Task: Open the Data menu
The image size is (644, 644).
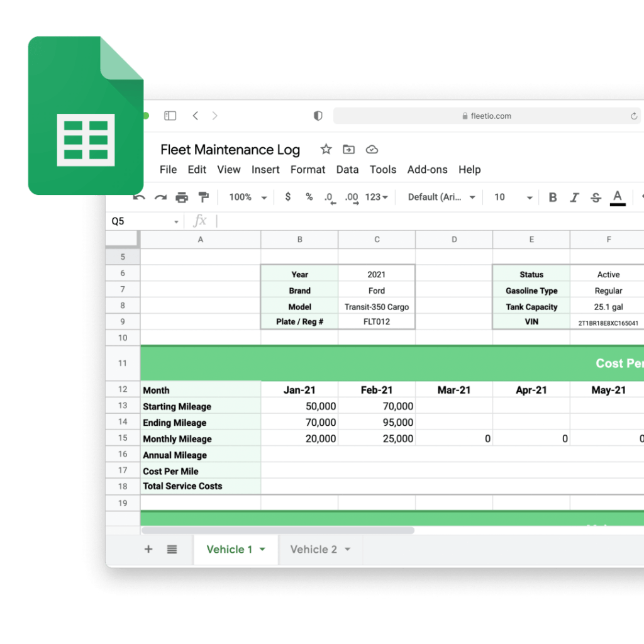Action: [x=347, y=169]
